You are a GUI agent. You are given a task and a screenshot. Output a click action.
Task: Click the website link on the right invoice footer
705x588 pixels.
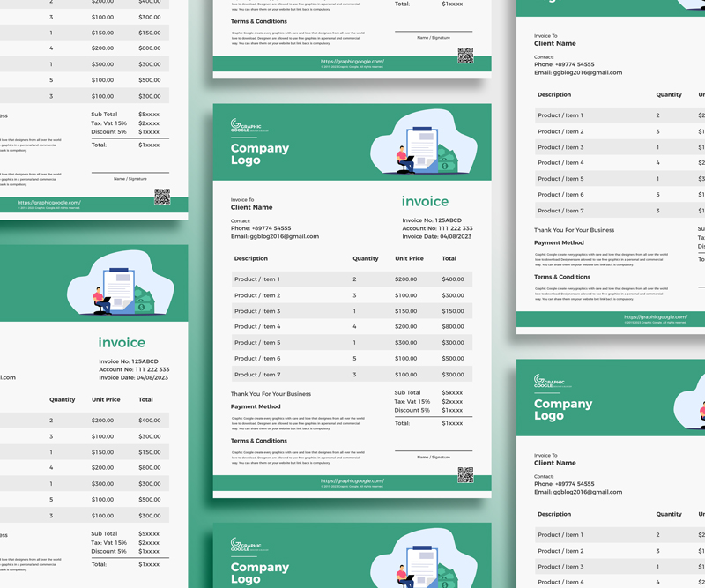pyautogui.click(x=655, y=316)
